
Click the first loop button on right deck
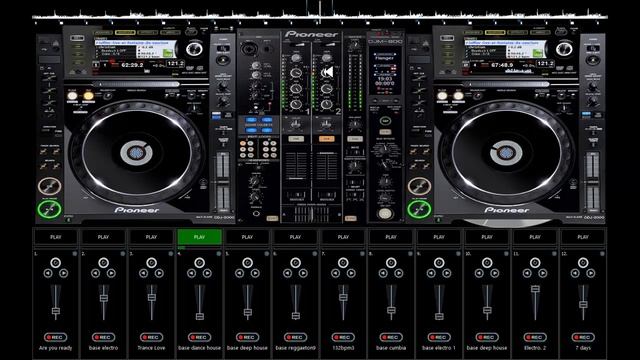tap(442, 96)
